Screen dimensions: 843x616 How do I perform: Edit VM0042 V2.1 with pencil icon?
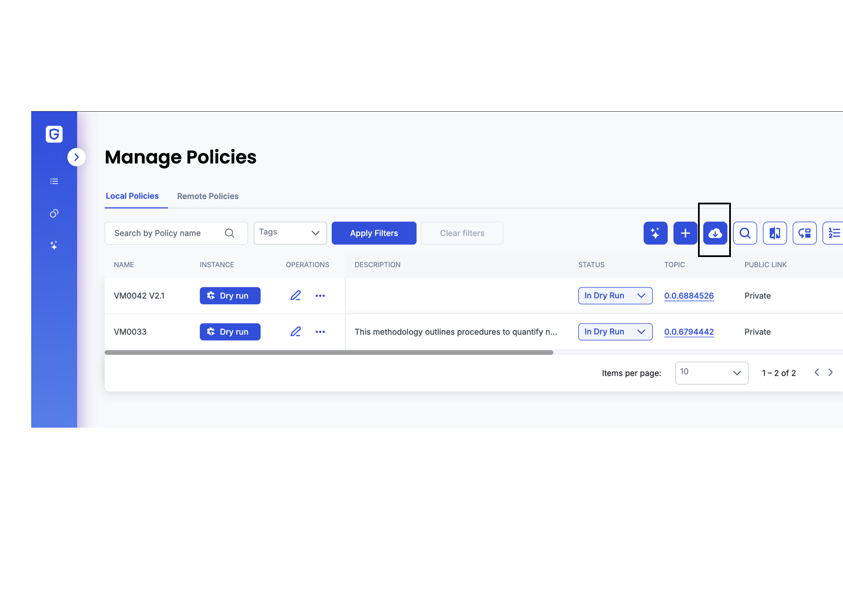click(295, 296)
